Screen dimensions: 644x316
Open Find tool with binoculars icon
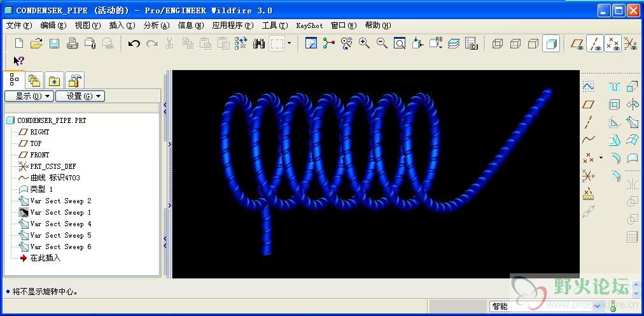[x=259, y=43]
